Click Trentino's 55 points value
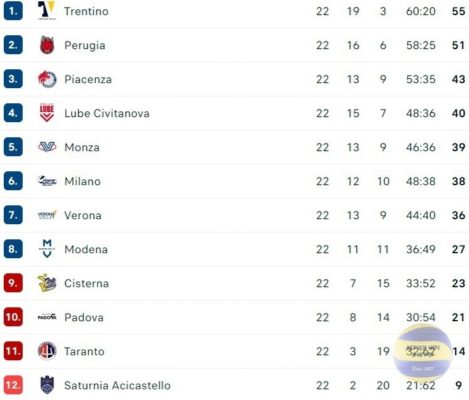The height and width of the screenshot is (400, 469). (x=458, y=11)
